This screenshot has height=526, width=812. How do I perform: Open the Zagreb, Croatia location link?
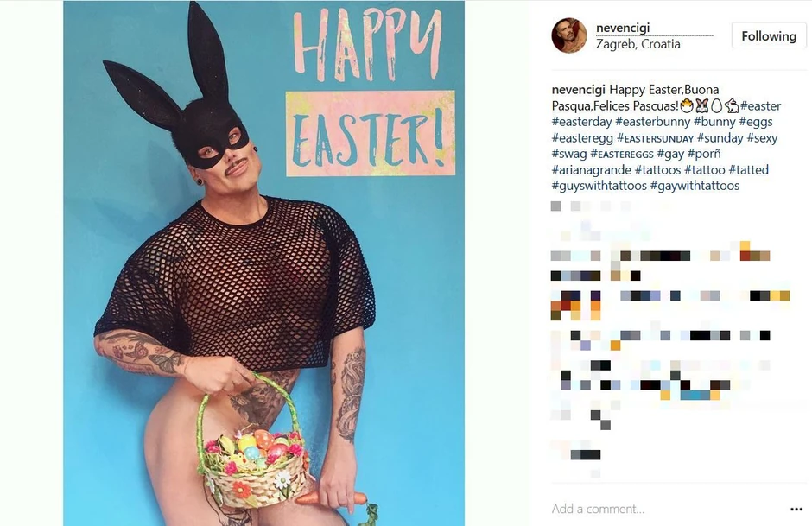638,44
